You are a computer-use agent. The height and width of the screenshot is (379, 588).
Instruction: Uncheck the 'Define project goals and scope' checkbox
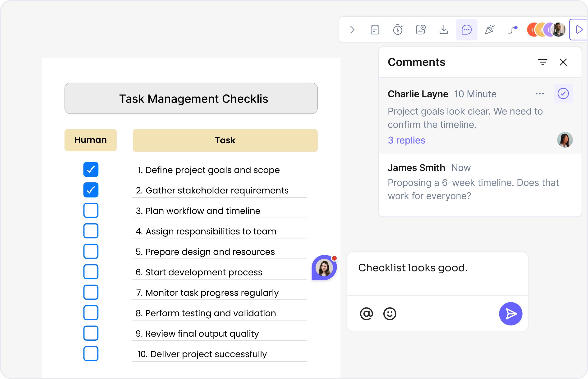91,169
